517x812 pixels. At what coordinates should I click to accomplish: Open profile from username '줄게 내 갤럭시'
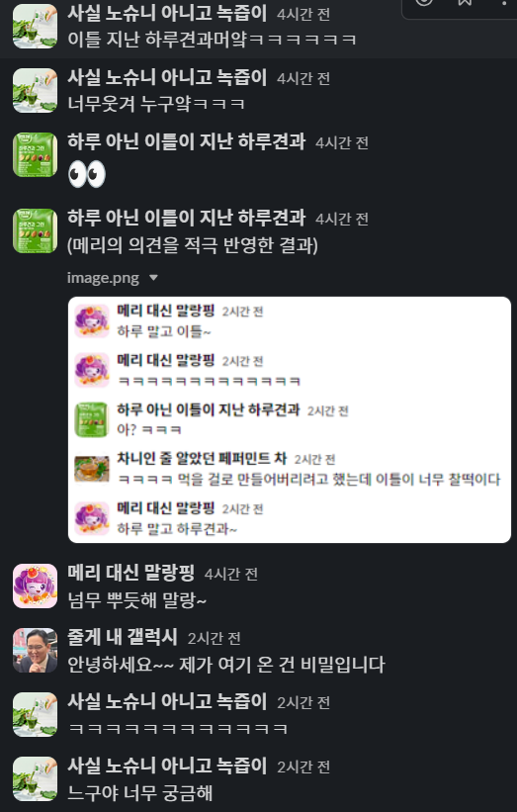pyautogui.click(x=123, y=638)
